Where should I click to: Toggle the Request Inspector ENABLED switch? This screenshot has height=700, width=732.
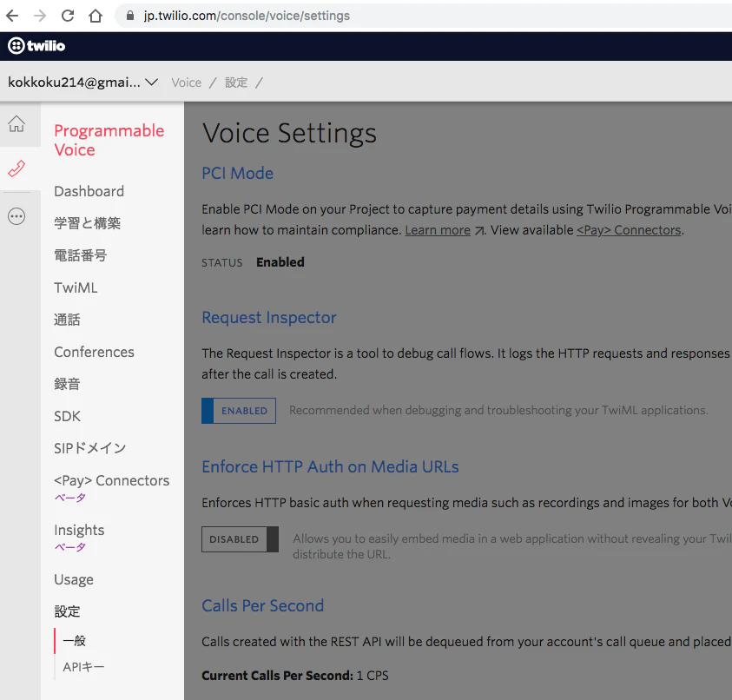click(x=239, y=411)
